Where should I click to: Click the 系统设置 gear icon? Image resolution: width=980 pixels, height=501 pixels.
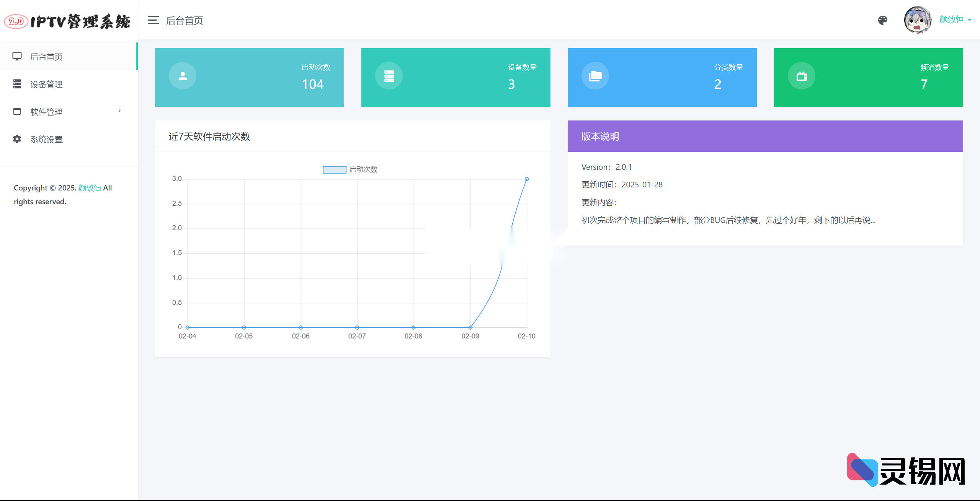(17, 139)
